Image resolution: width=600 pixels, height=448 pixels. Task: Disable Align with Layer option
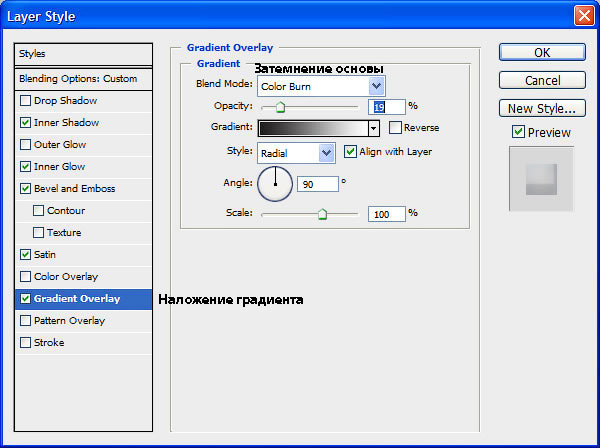pos(350,152)
